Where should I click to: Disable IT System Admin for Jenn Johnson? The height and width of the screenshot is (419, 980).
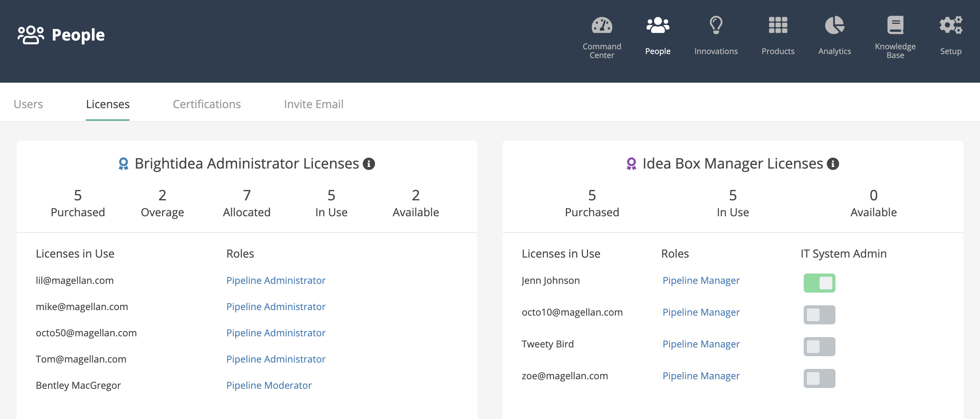coord(820,283)
